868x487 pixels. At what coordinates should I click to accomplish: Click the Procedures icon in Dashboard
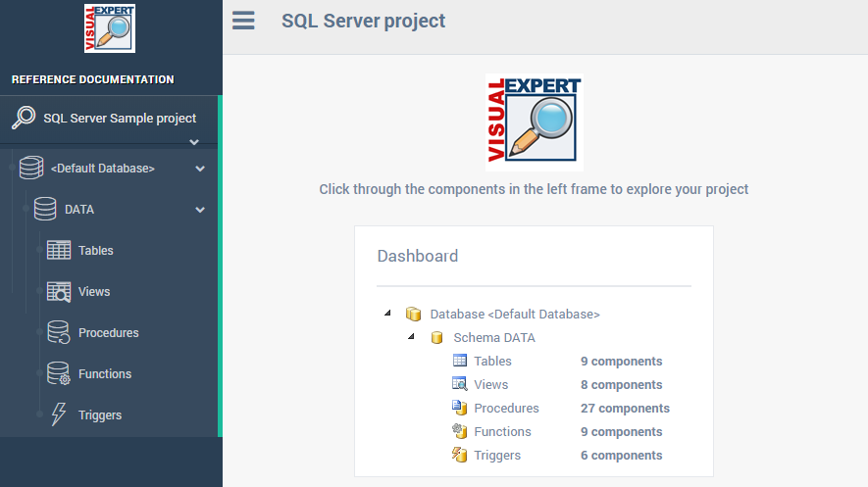pyautogui.click(x=459, y=408)
